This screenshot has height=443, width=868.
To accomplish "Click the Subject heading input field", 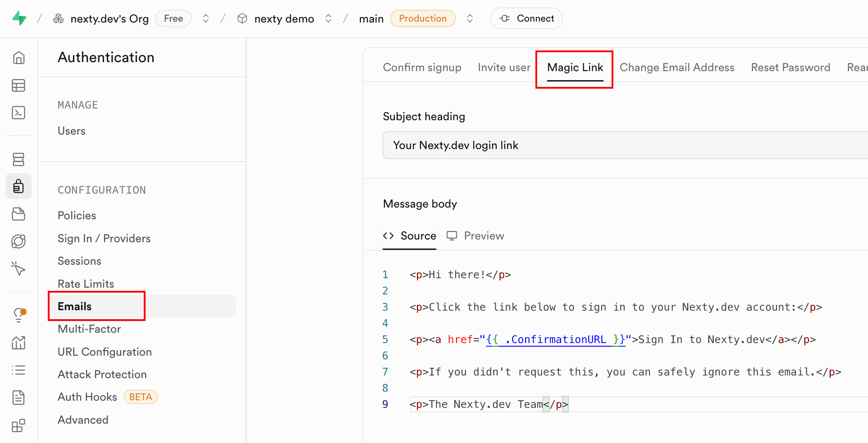I will 625,145.
